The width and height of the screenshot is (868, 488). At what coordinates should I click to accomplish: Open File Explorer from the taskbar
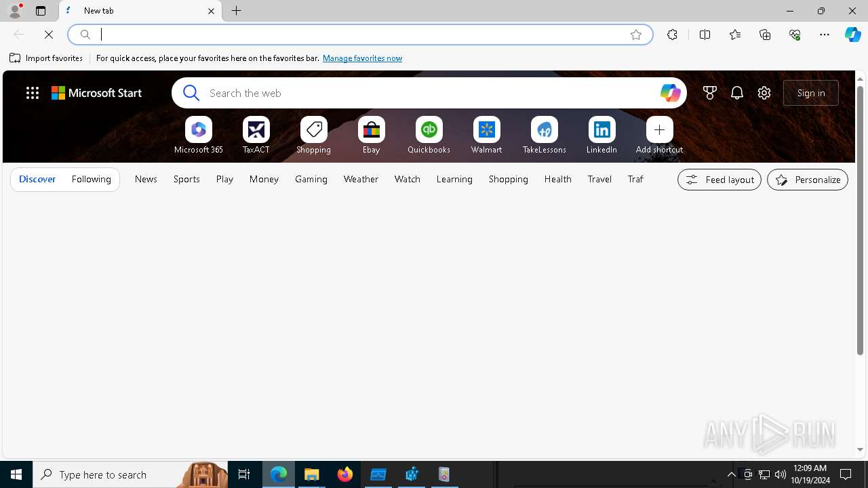[x=312, y=474]
